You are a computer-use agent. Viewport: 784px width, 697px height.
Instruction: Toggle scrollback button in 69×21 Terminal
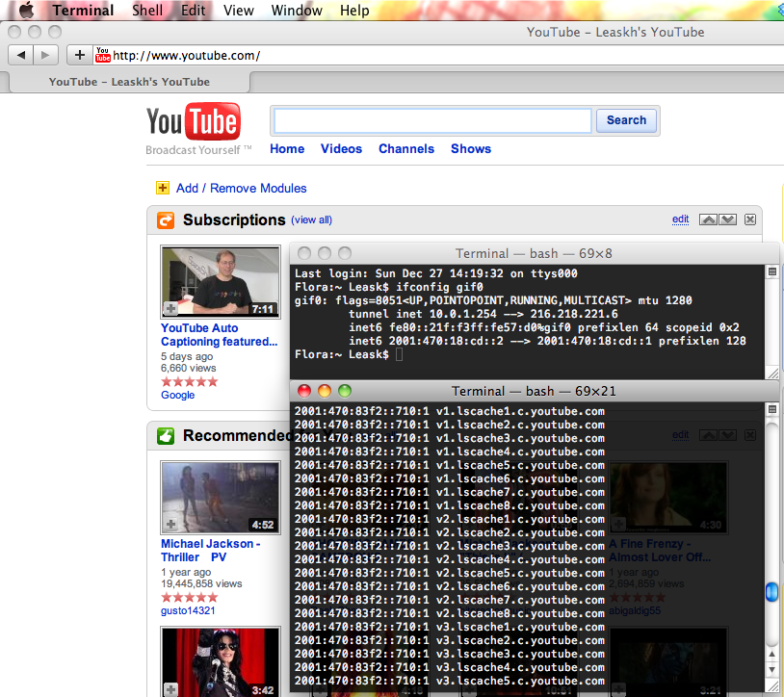772,409
